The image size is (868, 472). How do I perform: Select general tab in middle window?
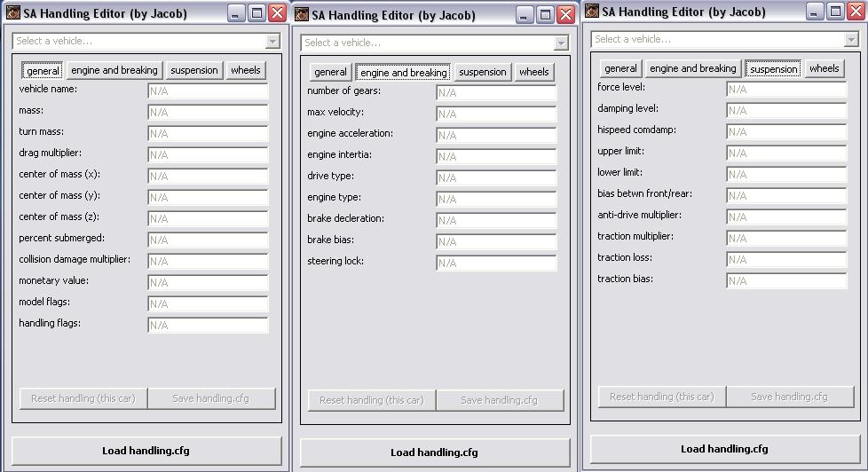point(330,72)
